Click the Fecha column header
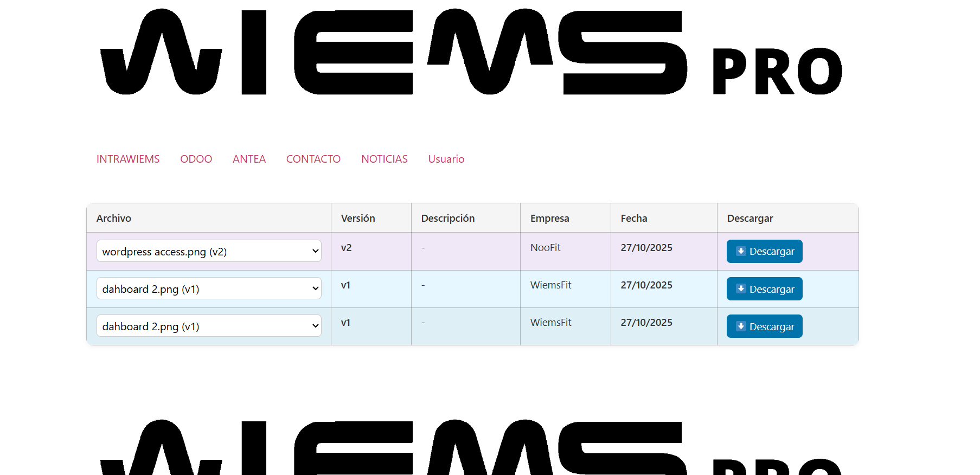Viewport: 980px width, 475px height. [x=634, y=218]
